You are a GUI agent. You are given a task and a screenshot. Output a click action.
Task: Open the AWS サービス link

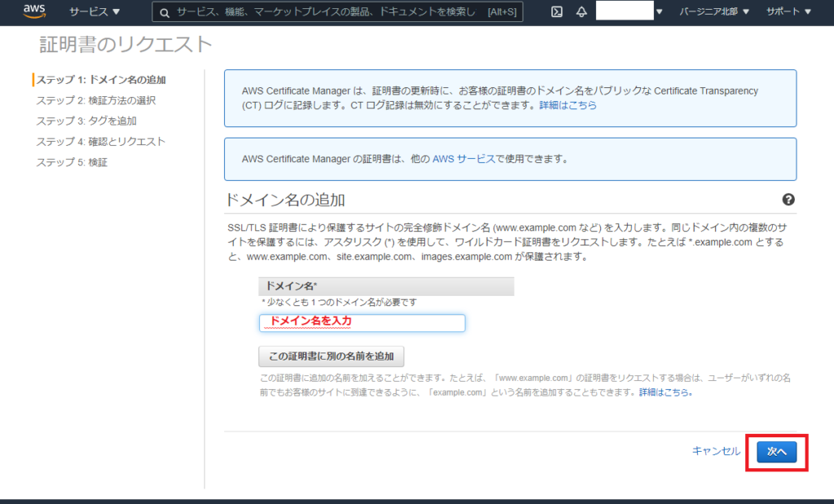tap(463, 159)
